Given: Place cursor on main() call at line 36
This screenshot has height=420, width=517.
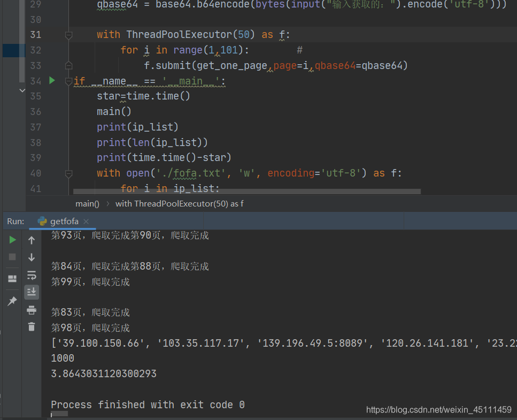Looking at the screenshot, I should tap(114, 112).
